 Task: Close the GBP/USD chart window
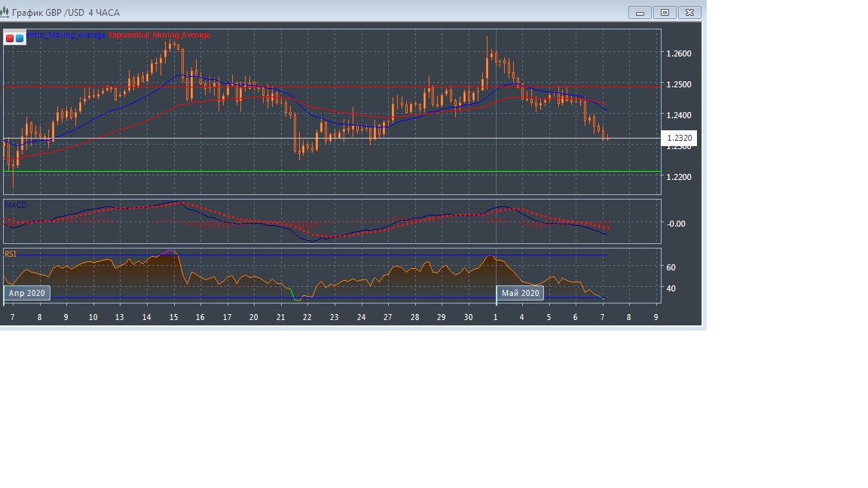(690, 12)
